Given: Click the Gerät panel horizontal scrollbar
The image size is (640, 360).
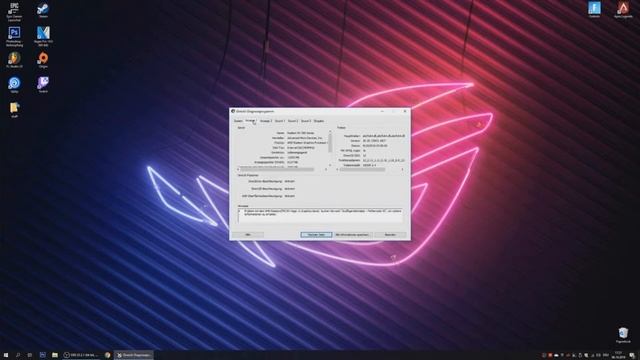Looking at the screenshot, I should (x=282, y=169).
